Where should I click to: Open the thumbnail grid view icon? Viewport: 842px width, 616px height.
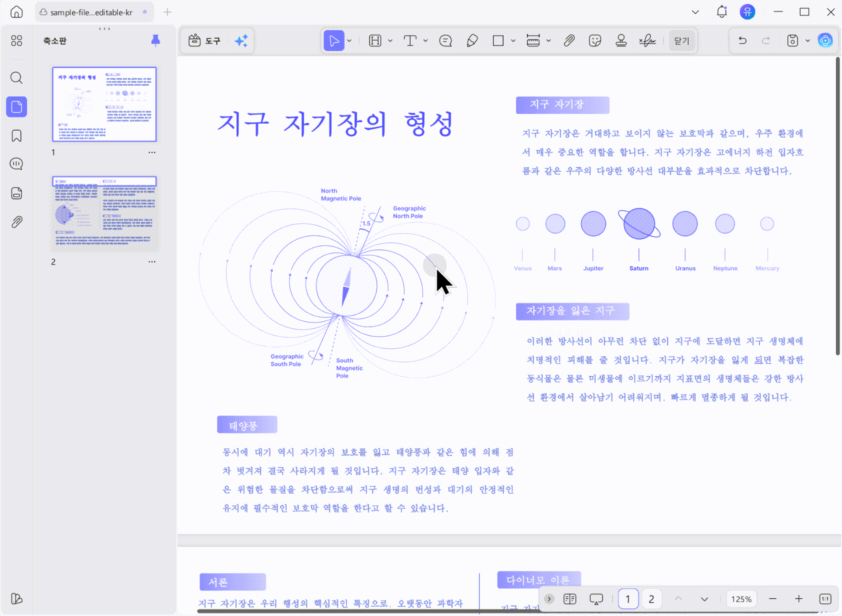16,40
